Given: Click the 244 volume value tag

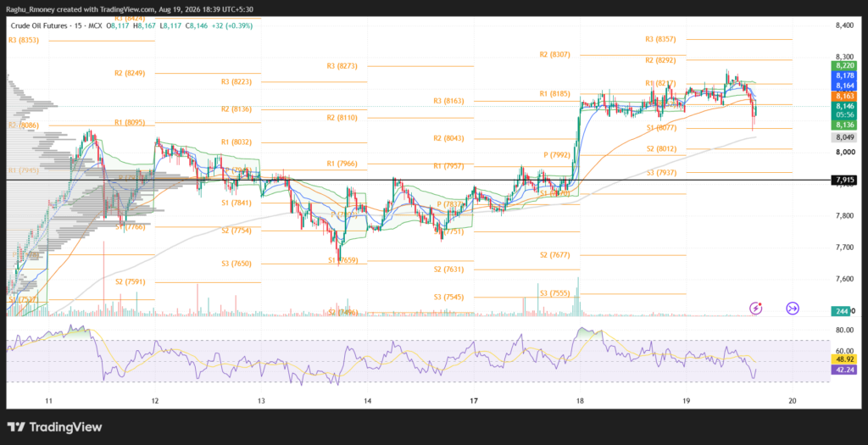Looking at the screenshot, I should click(842, 312).
